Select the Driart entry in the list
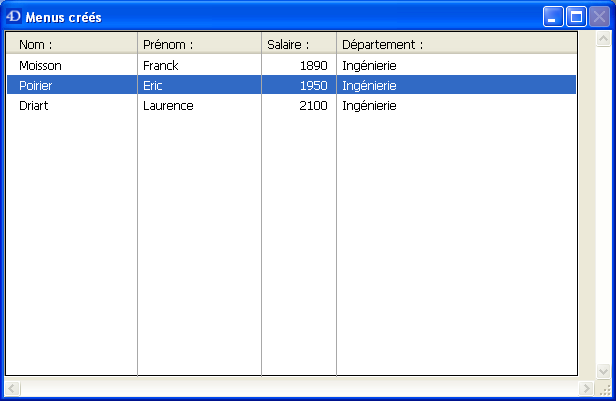This screenshot has width=616, height=401. point(33,106)
